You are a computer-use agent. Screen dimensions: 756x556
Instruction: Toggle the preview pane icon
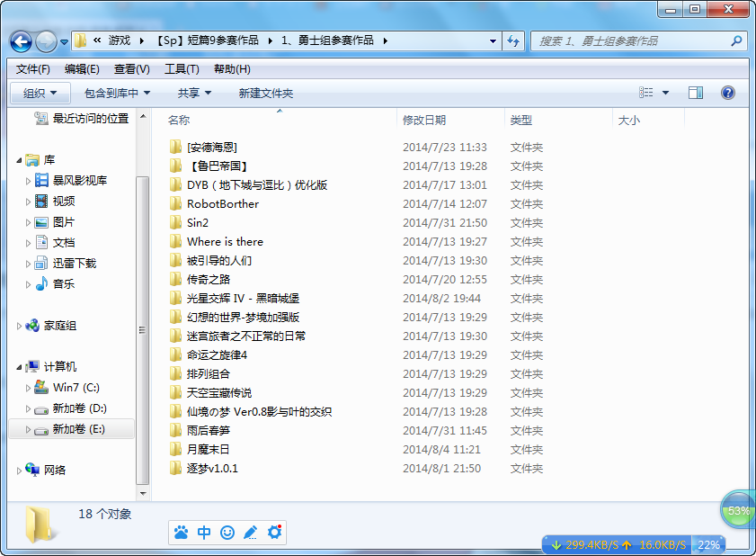coord(695,93)
